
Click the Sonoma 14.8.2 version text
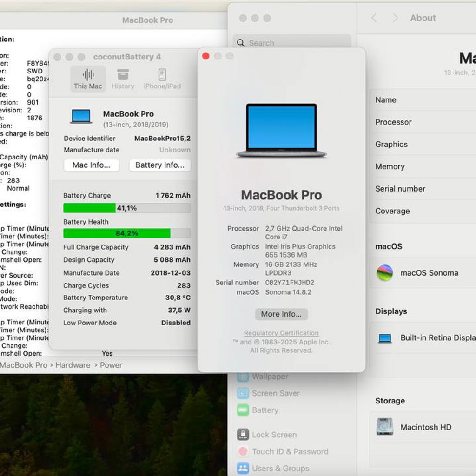point(288,292)
